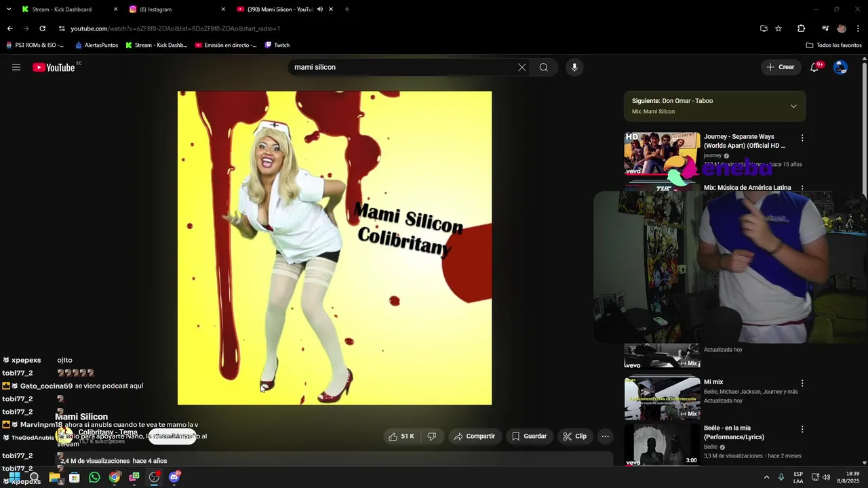
Task: Bookmark this page with the star
Action: click(778, 28)
